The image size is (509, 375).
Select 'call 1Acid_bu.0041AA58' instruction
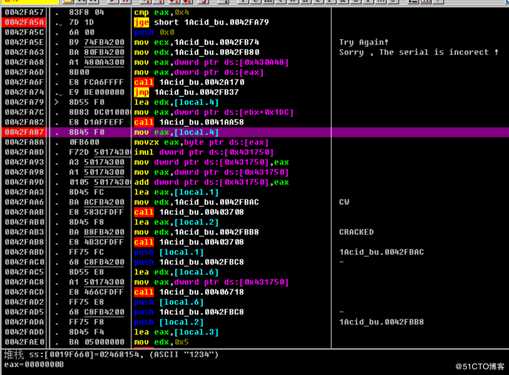(x=189, y=122)
